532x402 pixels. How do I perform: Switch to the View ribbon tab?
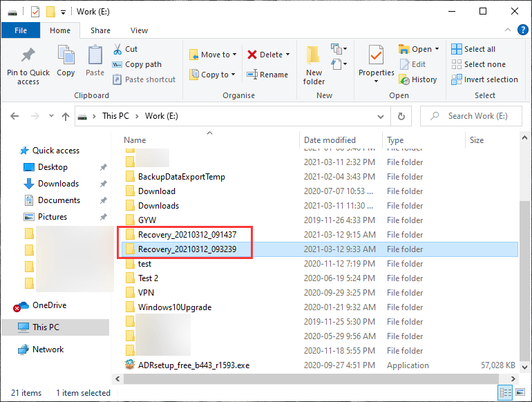coord(139,30)
